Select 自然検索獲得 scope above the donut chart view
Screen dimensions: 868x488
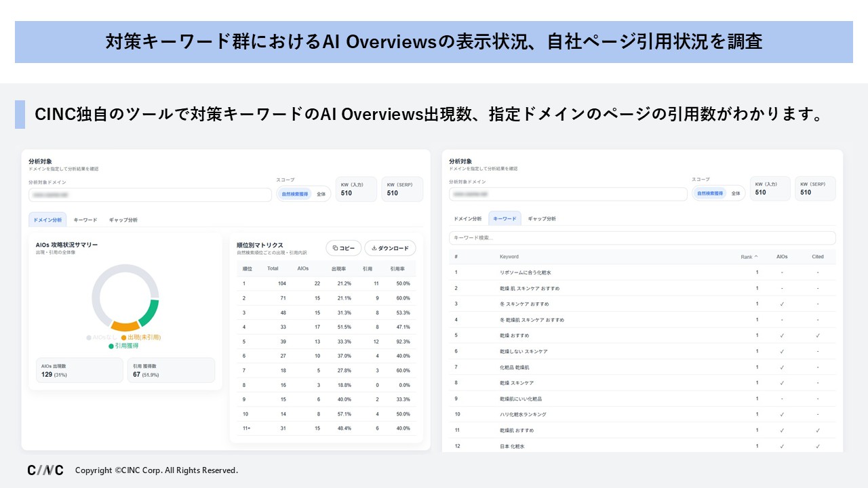click(294, 194)
